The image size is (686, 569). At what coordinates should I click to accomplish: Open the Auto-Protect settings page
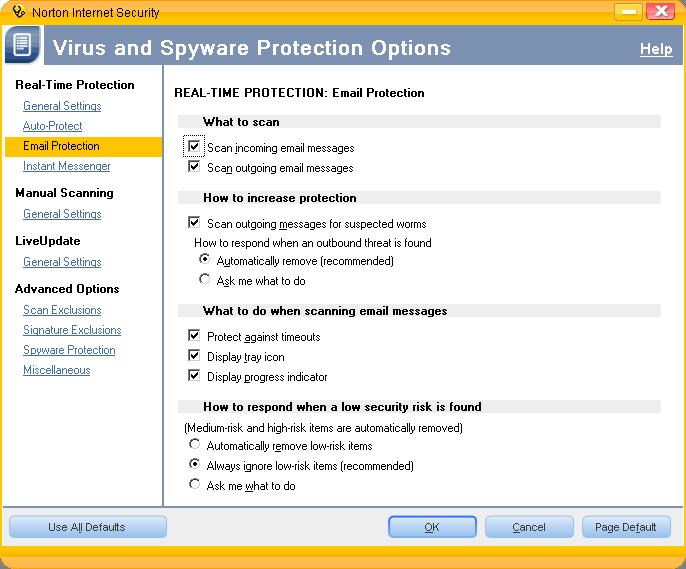click(53, 126)
